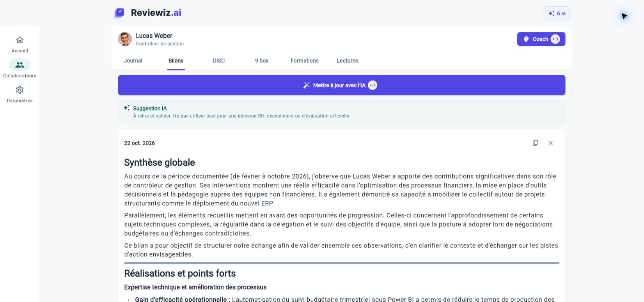644x302 pixels.
Task: Click the 6 IA credits badge
Action: (x=557, y=13)
